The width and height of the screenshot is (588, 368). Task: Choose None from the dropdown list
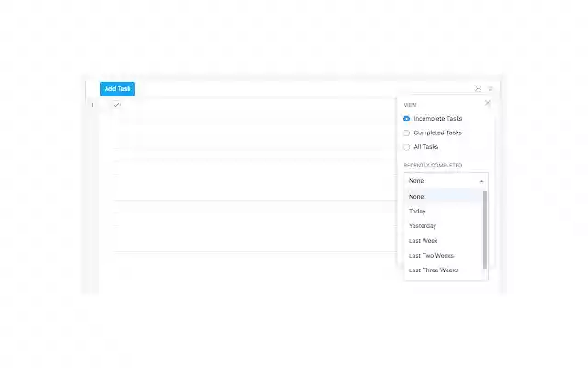click(x=444, y=196)
